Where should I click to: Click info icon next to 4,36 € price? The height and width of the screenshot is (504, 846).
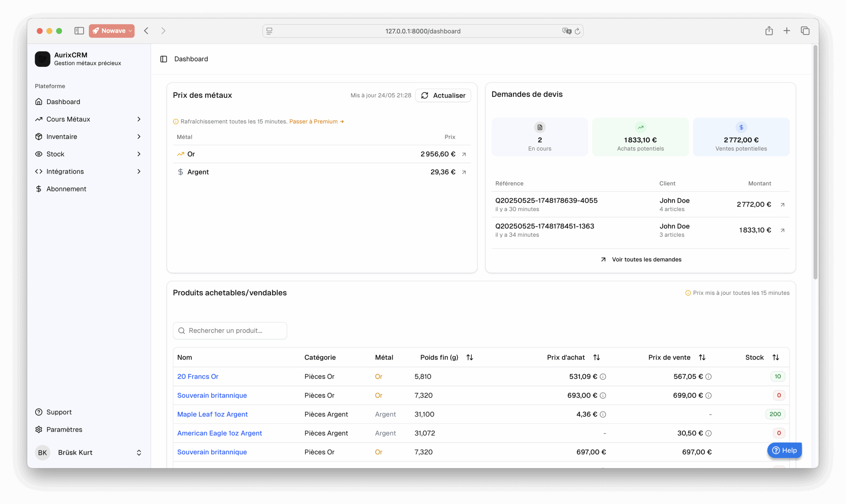click(603, 414)
